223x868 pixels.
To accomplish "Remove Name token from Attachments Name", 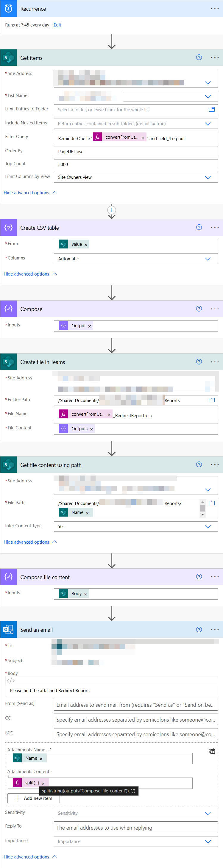I will tap(41, 759).
